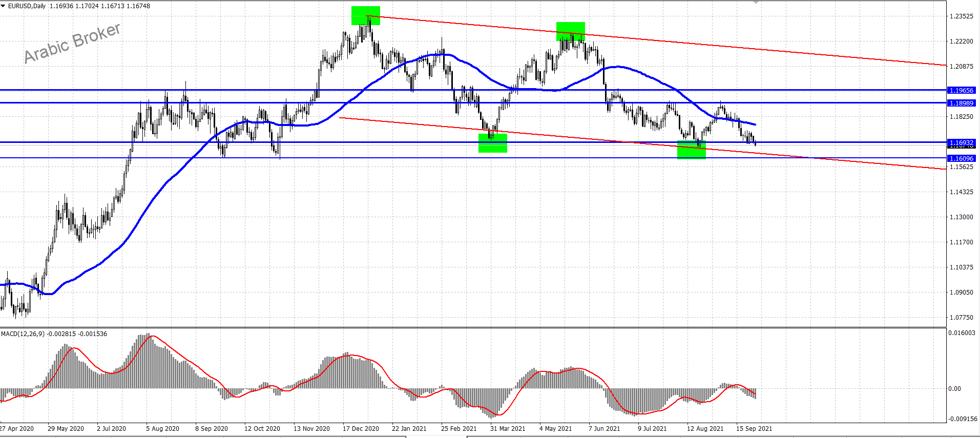Click the 1.07750 price scale value

(961, 318)
